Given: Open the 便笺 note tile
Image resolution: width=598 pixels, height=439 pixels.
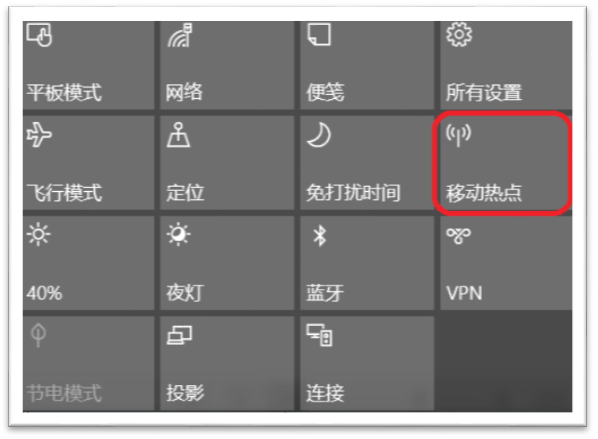Looking at the screenshot, I should click(x=367, y=65).
